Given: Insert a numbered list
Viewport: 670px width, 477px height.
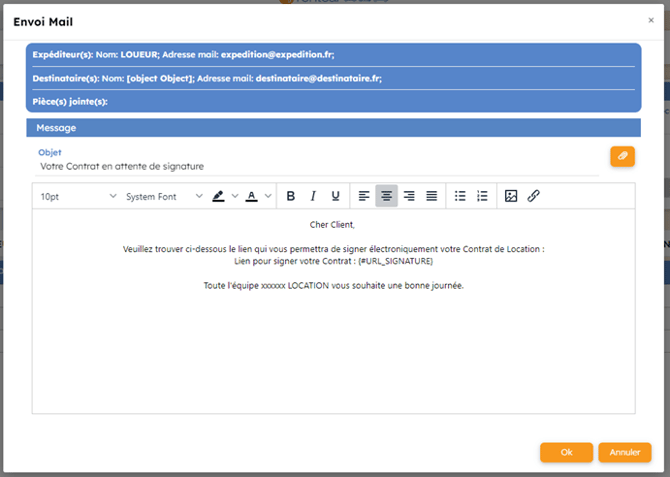Looking at the screenshot, I should pos(482,196).
